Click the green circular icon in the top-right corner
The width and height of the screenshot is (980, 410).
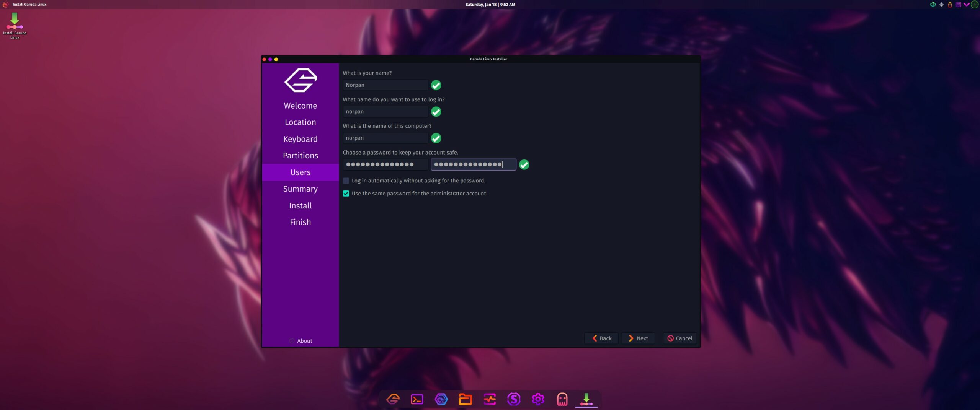(975, 5)
